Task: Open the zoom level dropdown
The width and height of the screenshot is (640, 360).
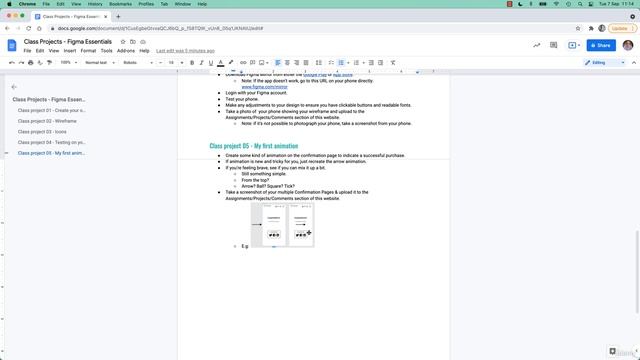Action: [69, 62]
